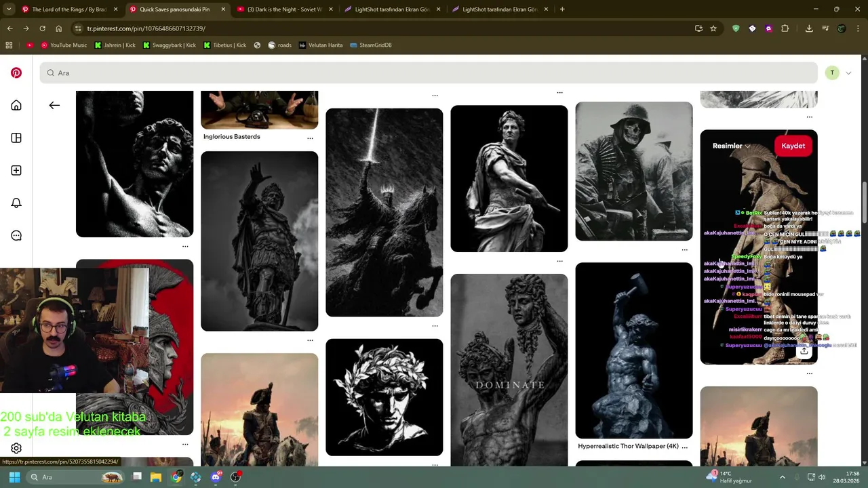Open the first LightShot tab

(392, 9)
